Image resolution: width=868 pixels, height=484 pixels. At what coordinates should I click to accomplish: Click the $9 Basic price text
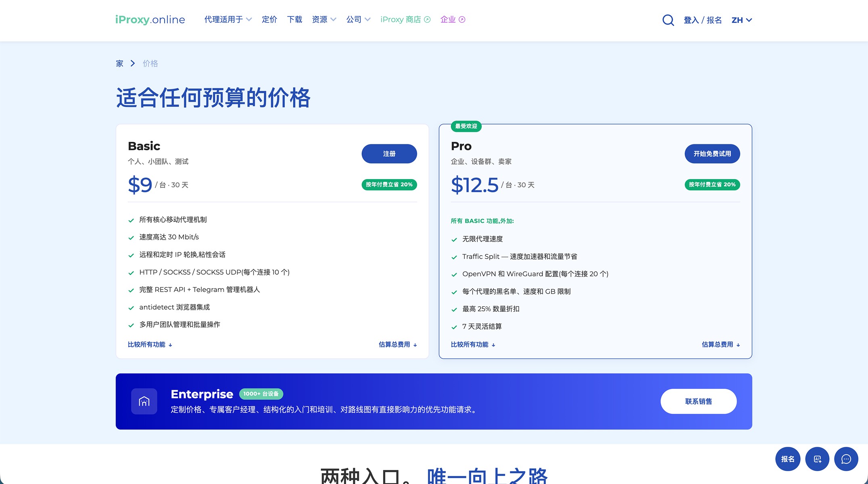point(140,185)
